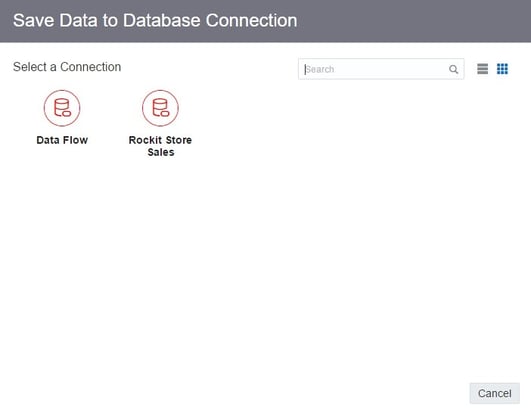Image resolution: width=531 pixels, height=413 pixels.
Task: Select the Data Flow connection icon
Action: 62,108
